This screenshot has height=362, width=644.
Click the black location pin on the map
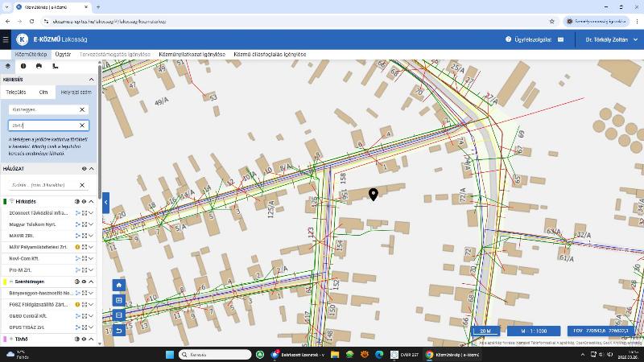[x=374, y=194]
